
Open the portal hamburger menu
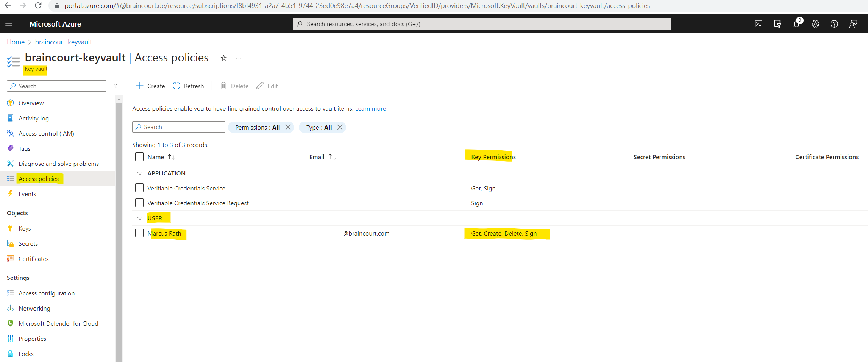pyautogui.click(x=9, y=23)
